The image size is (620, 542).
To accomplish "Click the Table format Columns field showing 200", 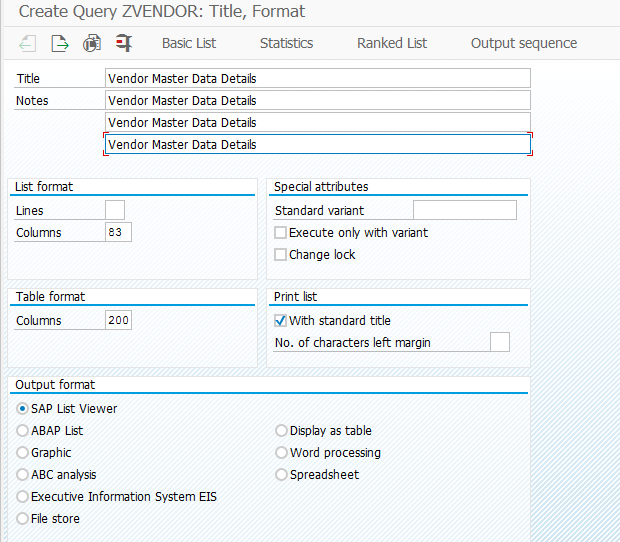I will pyautogui.click(x=118, y=320).
